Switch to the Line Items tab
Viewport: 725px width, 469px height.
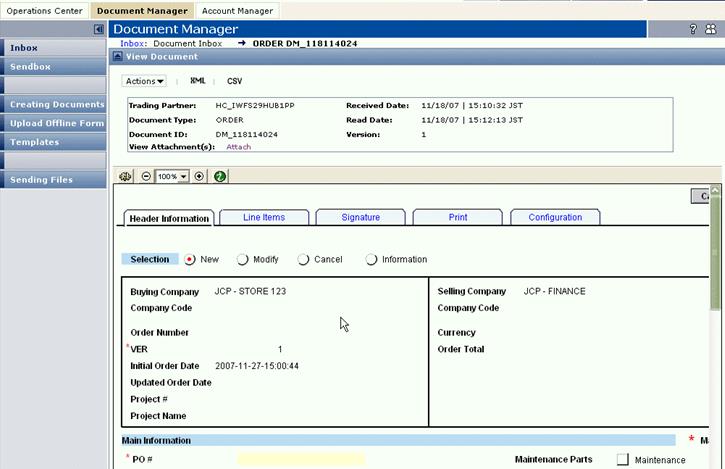coord(264,217)
